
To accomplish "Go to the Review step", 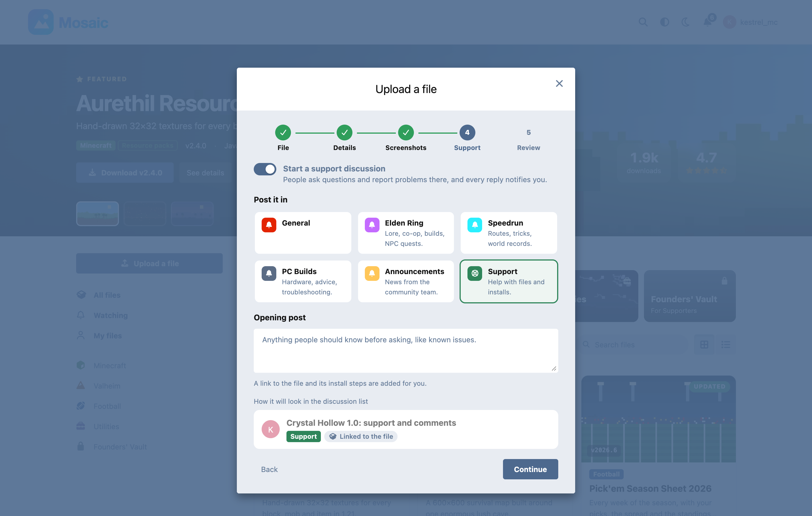I will (528, 138).
